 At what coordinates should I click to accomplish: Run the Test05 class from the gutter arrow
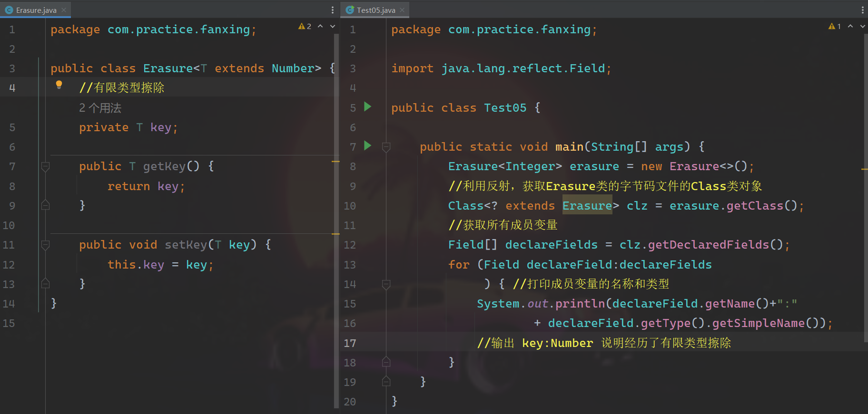pyautogui.click(x=367, y=106)
